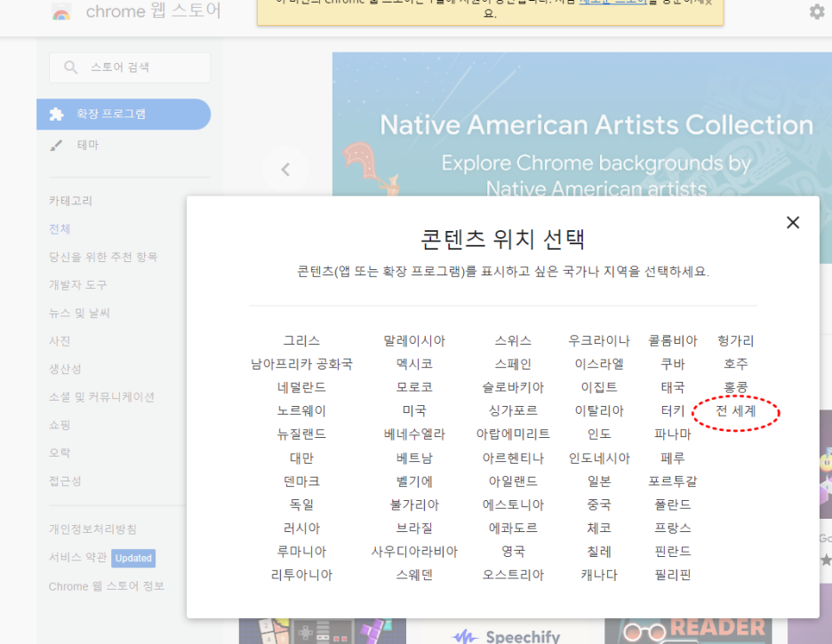832x644 pixels.
Task: Select 베트남 in country list
Action: tap(414, 458)
